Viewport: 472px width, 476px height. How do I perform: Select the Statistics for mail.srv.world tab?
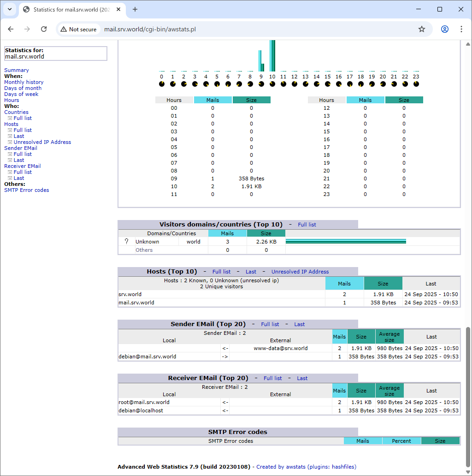coord(71,9)
